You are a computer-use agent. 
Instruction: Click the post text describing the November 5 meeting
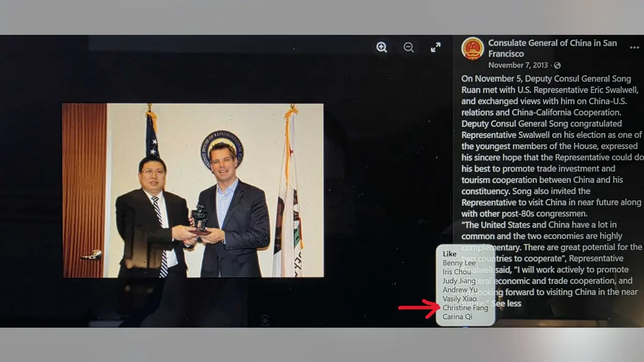click(x=547, y=134)
